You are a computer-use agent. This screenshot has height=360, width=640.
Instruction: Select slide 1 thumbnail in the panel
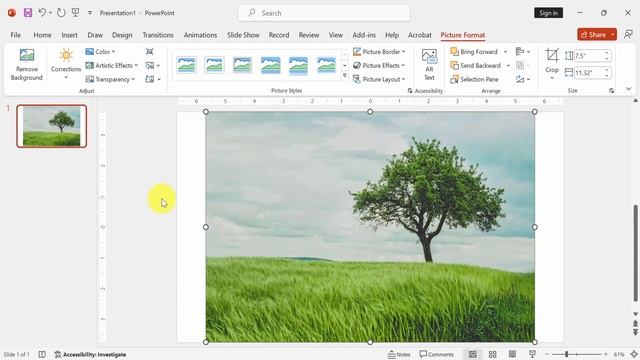point(52,126)
